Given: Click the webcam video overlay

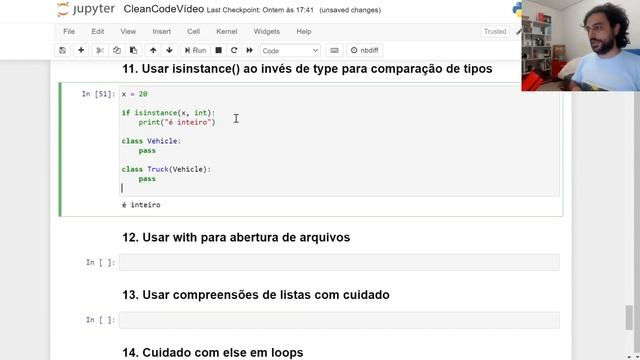Looking at the screenshot, I should tap(580, 45).
